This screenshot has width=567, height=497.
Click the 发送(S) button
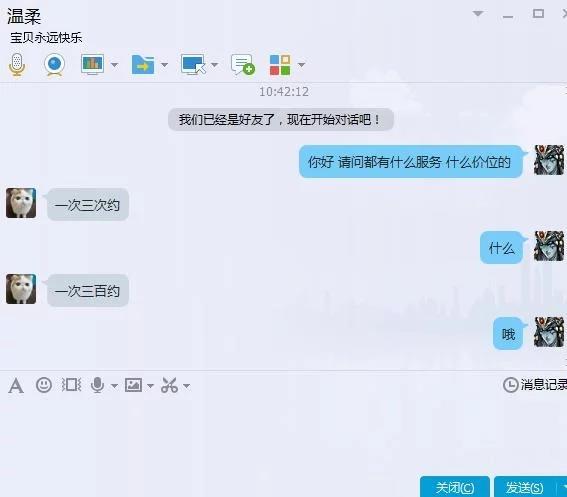click(x=524, y=487)
